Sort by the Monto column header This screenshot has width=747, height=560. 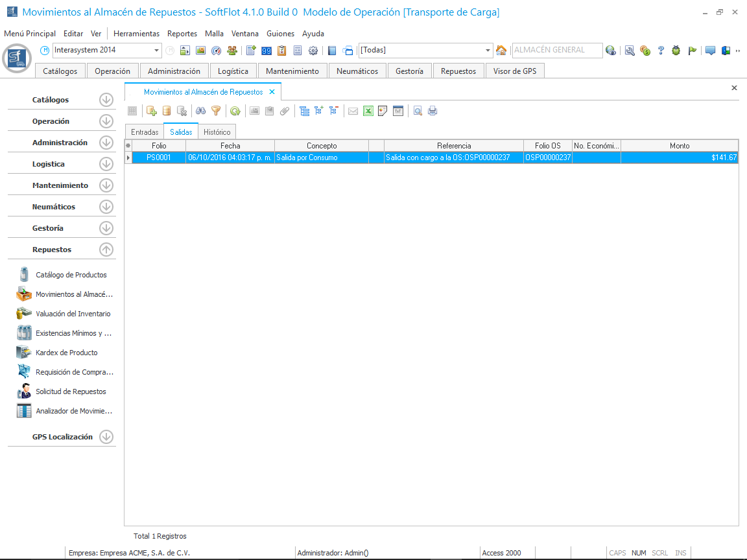tap(679, 146)
